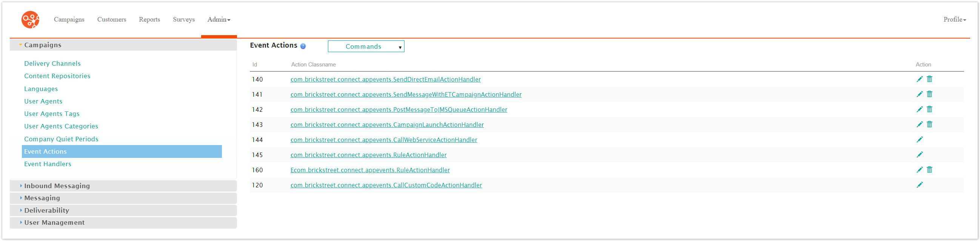
Task: Click the pencil icon for action 142
Action: (919, 110)
